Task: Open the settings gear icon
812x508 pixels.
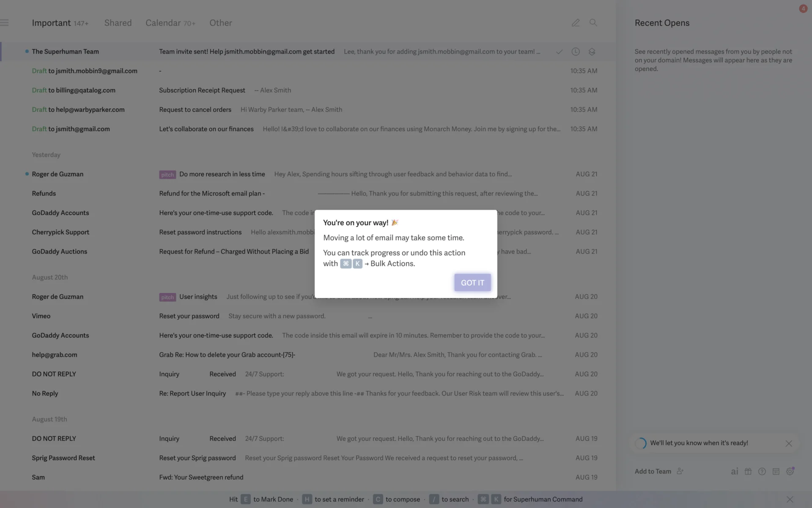Action: (790, 471)
